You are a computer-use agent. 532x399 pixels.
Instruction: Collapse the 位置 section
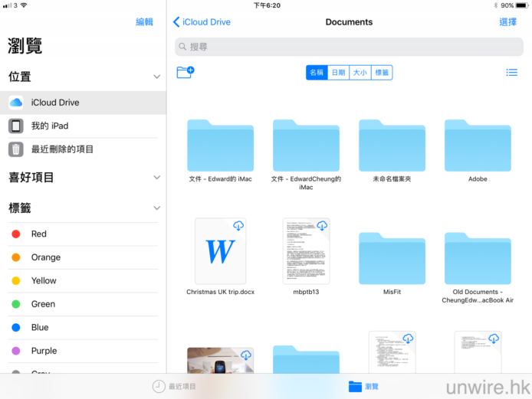[x=156, y=77]
